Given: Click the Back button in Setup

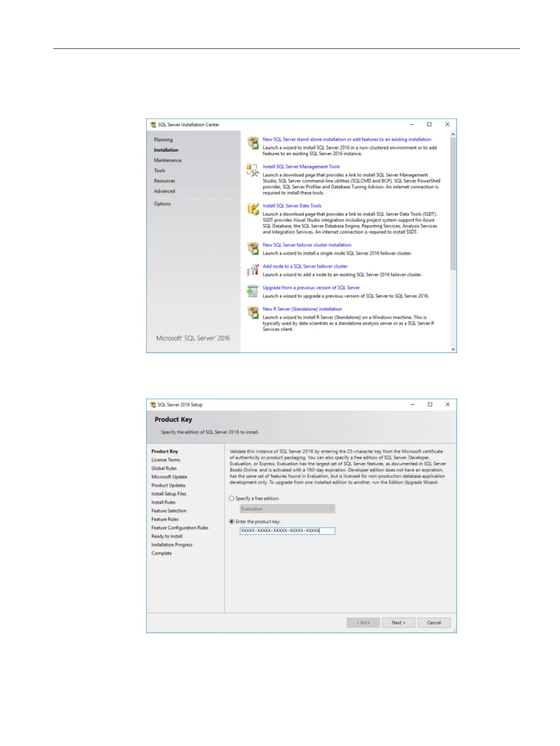Looking at the screenshot, I should click(363, 622).
